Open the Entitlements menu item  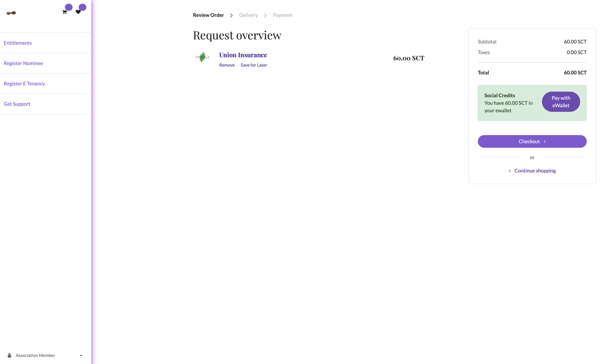pos(18,43)
